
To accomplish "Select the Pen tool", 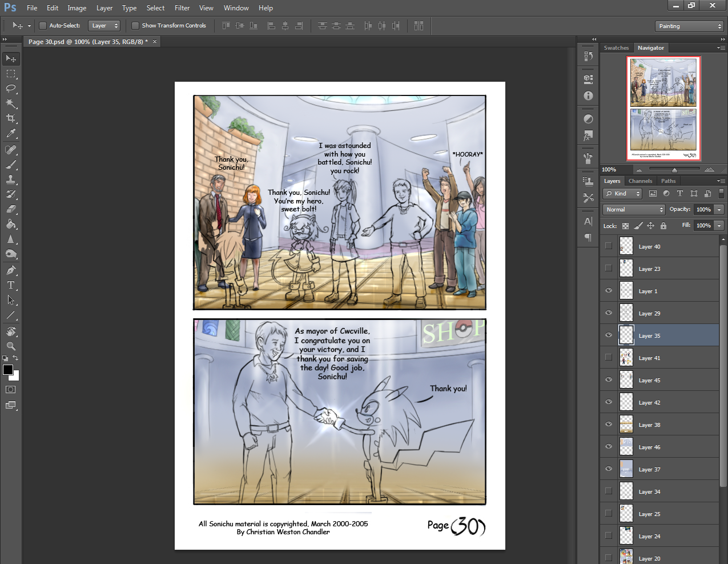I will tap(11, 270).
